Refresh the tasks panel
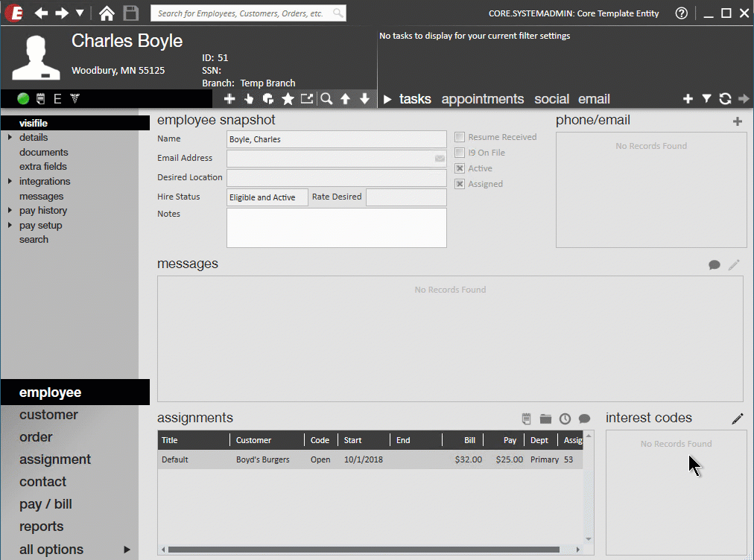Screen dimensions: 754x560 725,99
